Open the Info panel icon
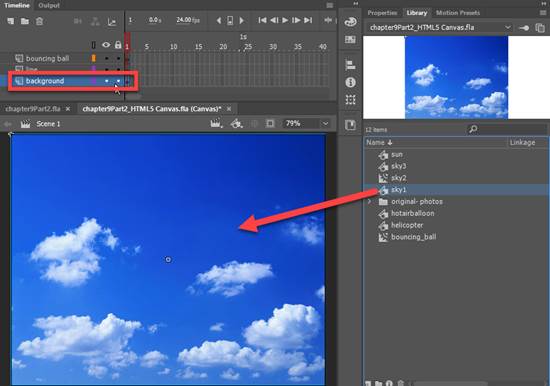The width and height of the screenshot is (550, 386). pos(350,82)
